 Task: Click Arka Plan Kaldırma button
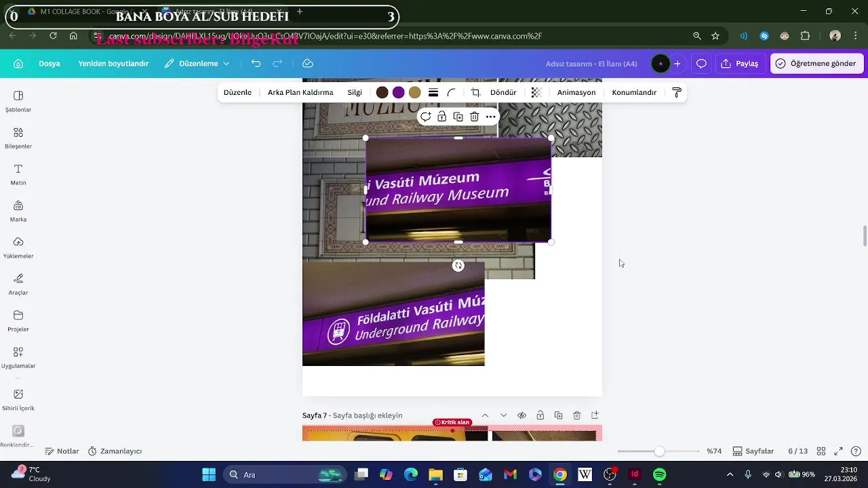coord(300,93)
